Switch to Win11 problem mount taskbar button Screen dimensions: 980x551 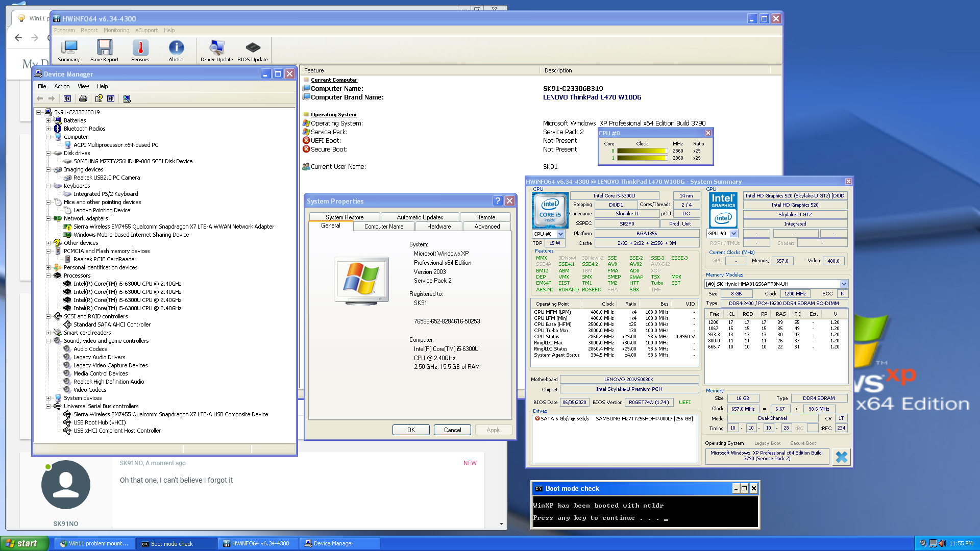tap(95, 543)
